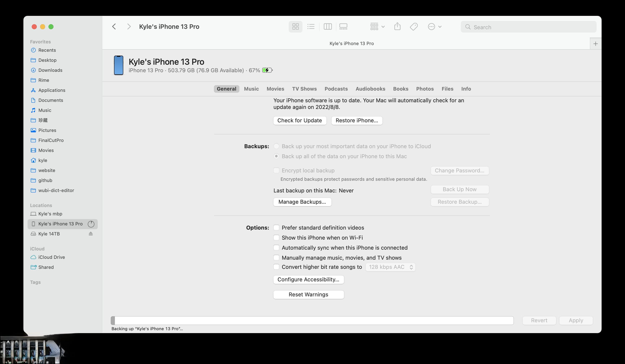625x364 pixels.
Task: Select the General tab
Action: click(x=226, y=89)
